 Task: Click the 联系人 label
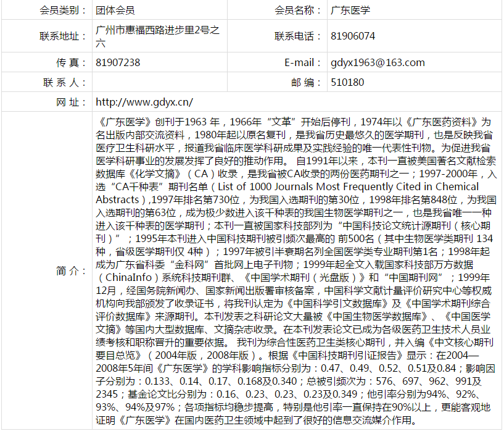point(64,82)
